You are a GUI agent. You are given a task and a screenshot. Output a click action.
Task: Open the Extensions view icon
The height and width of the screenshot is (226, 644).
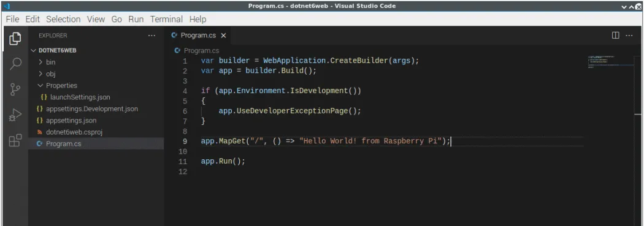tap(15, 140)
